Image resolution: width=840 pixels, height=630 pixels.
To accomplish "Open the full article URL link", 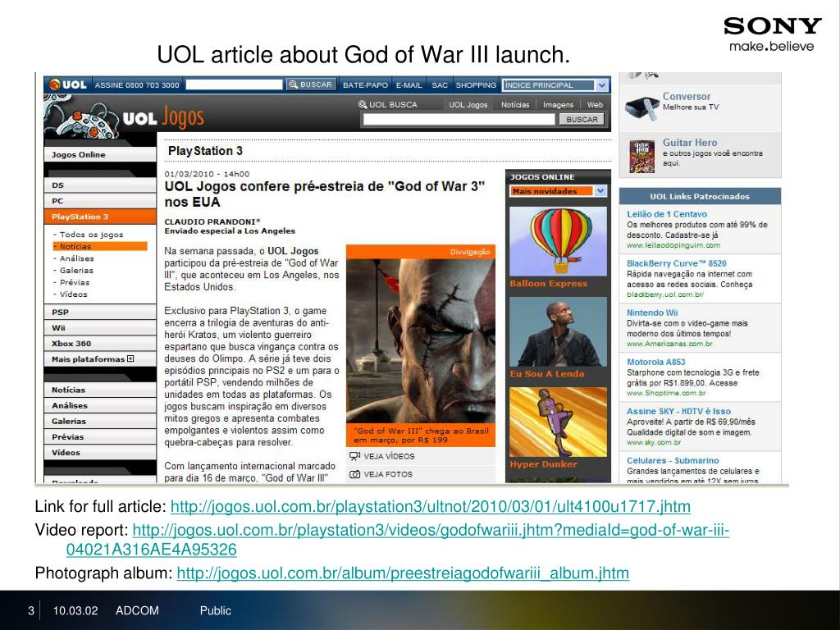I will [430, 506].
